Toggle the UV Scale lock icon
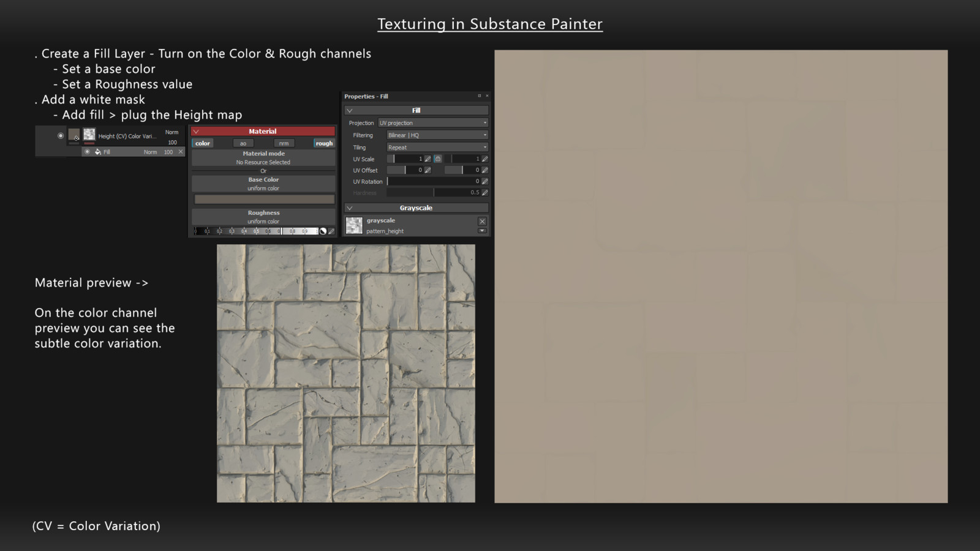The height and width of the screenshot is (551, 980). pyautogui.click(x=438, y=159)
